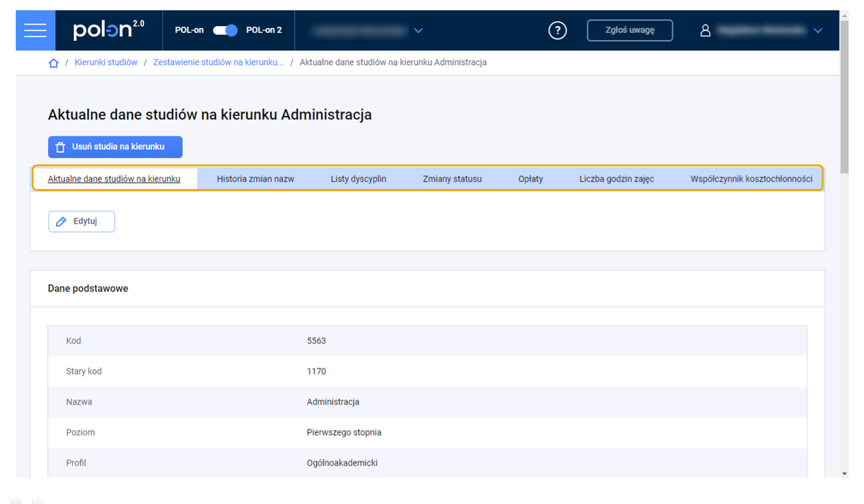This screenshot has width=864, height=504.
Task: Expand the institution selector dropdown arrow
Action: click(419, 31)
